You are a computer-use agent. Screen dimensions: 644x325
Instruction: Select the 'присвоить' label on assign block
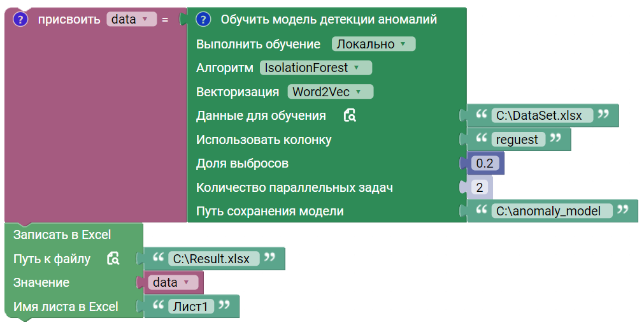point(69,20)
